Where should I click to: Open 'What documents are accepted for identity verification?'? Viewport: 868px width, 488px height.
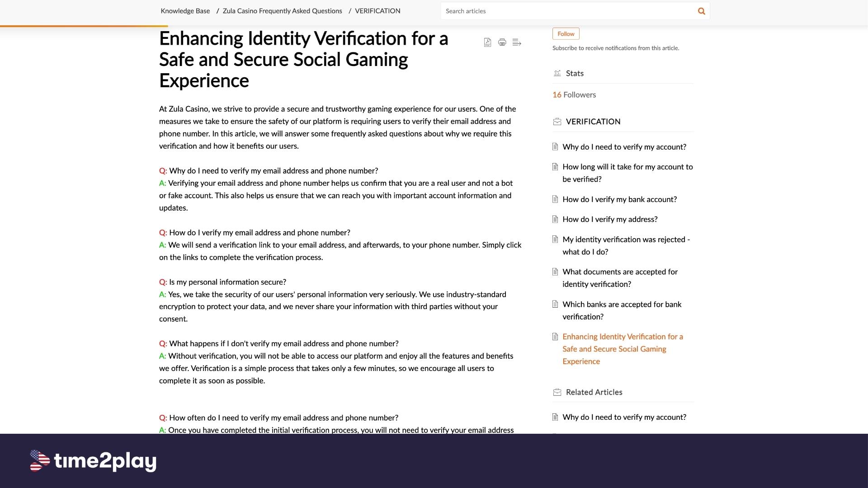(620, 278)
